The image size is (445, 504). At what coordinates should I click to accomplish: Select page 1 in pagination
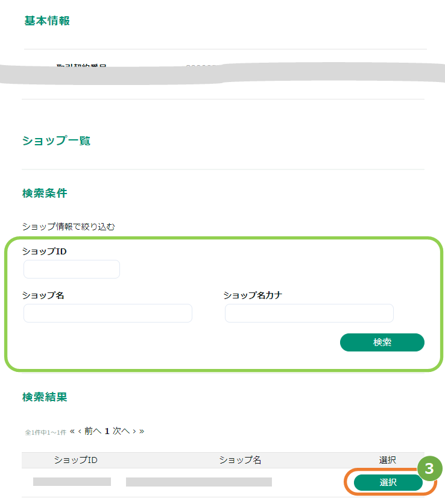(107, 431)
